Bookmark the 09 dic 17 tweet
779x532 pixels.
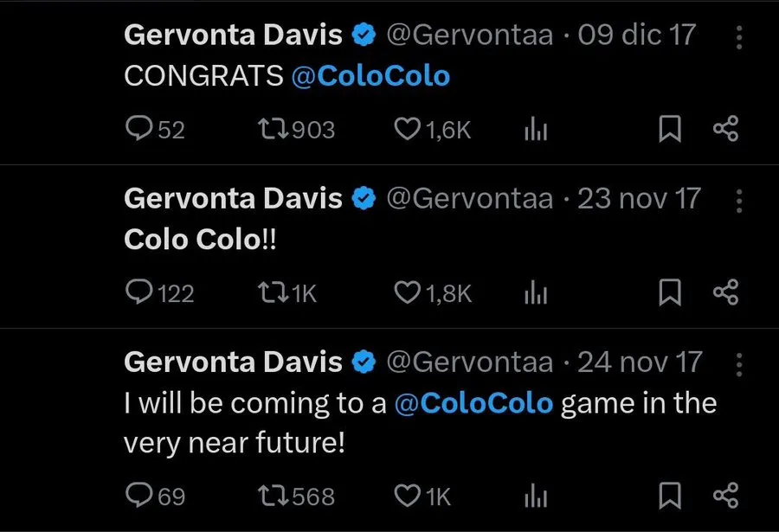[669, 130]
